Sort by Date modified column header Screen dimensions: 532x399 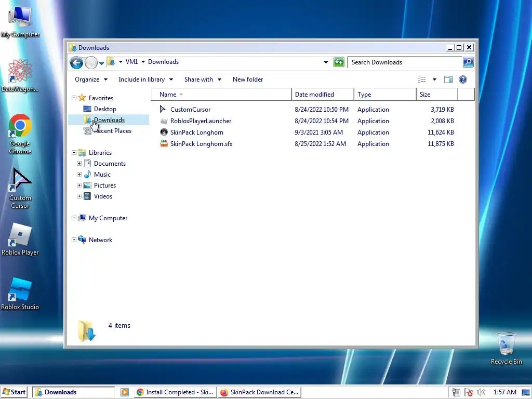tap(323, 95)
